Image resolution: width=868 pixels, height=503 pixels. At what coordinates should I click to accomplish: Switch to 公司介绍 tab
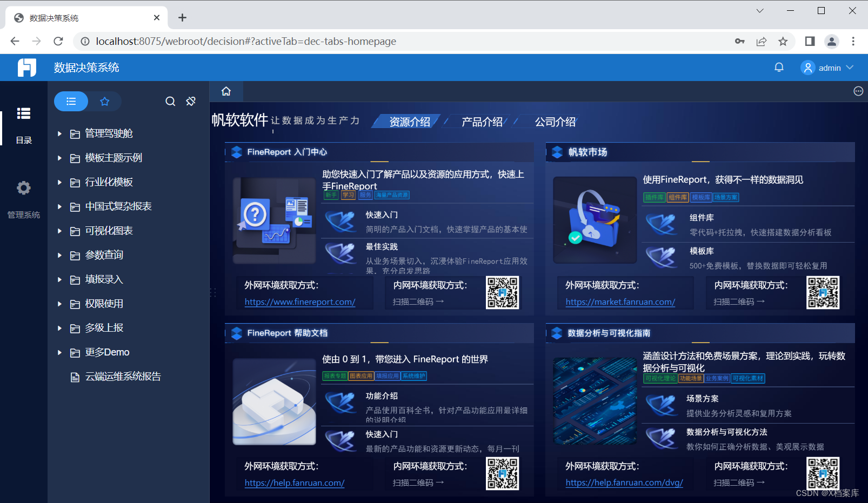(x=555, y=122)
